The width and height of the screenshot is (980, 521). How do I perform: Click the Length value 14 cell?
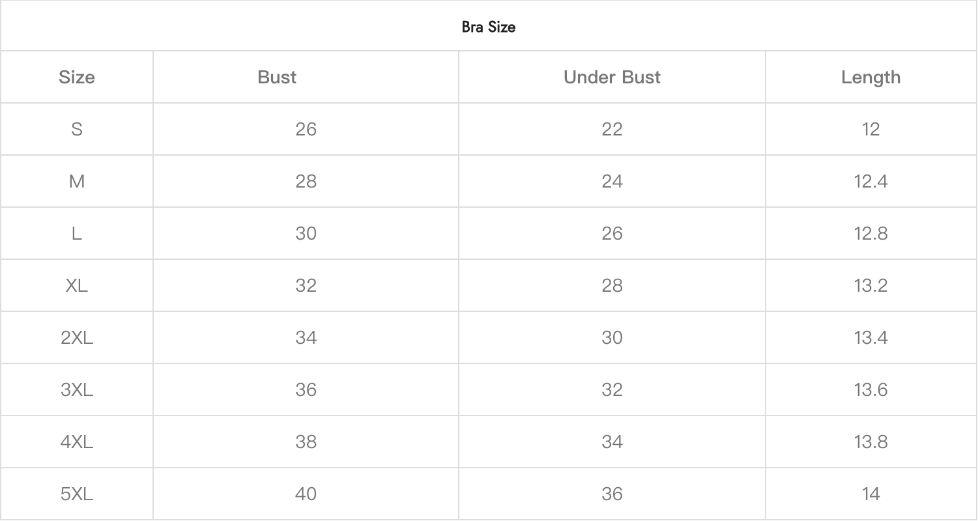(871, 494)
